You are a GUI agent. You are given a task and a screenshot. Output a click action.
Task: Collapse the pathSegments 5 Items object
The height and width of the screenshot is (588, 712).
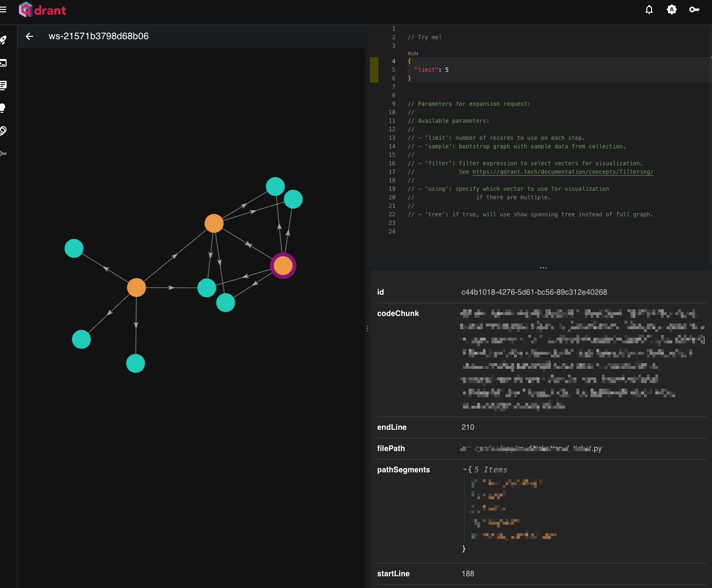(x=465, y=469)
